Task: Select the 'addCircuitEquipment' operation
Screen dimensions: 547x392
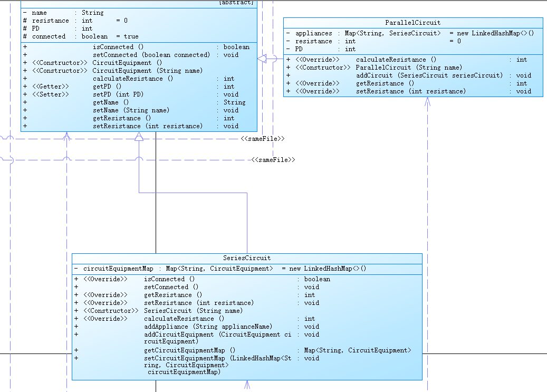Action: coord(196,338)
